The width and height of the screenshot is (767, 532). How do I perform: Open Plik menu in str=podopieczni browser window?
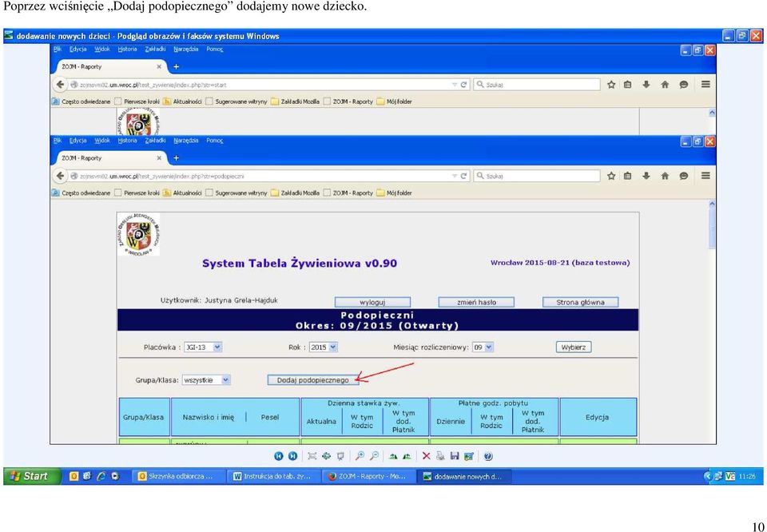click(58, 141)
